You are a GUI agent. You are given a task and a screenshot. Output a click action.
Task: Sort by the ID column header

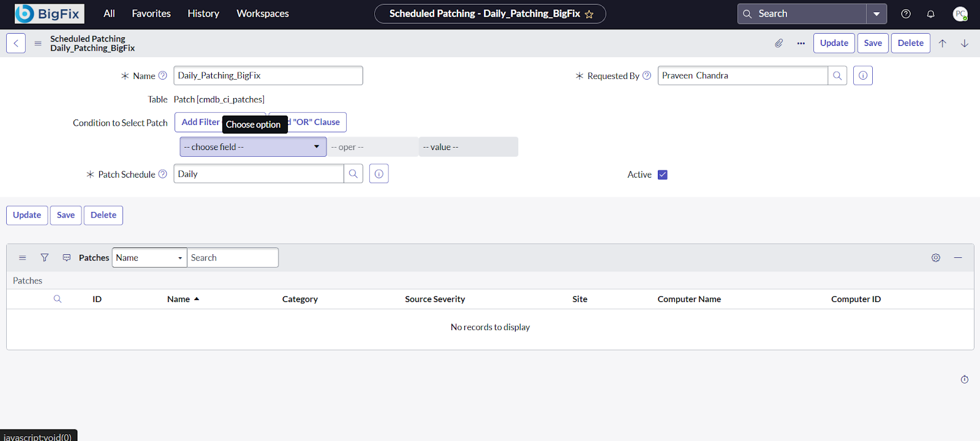pos(97,299)
